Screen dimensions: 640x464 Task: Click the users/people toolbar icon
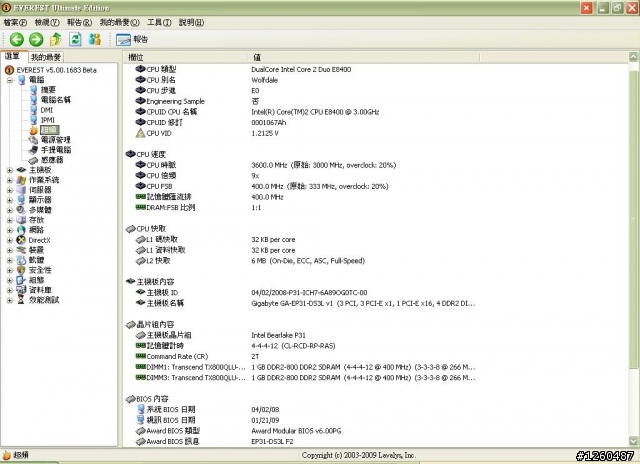click(95, 40)
